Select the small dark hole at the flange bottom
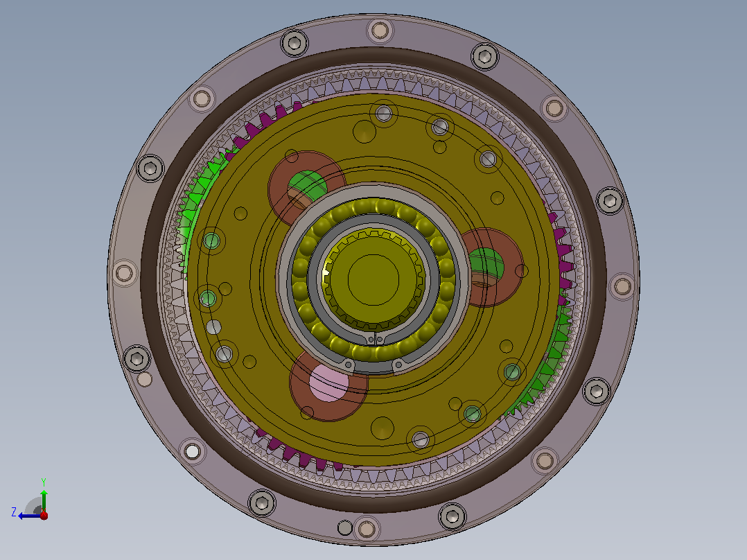Image resolution: width=747 pixels, height=560 pixels. click(x=344, y=527)
